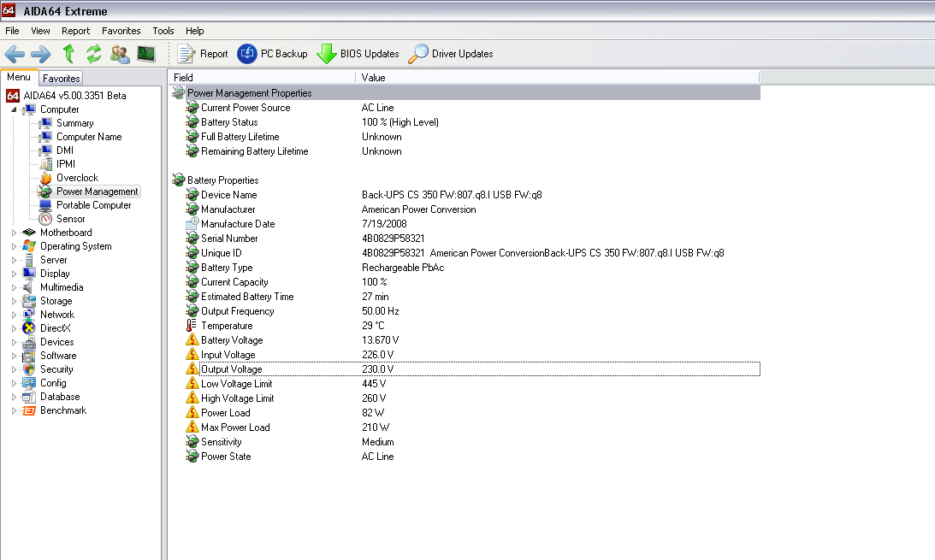Click the IPMI icon in tree

[46, 164]
